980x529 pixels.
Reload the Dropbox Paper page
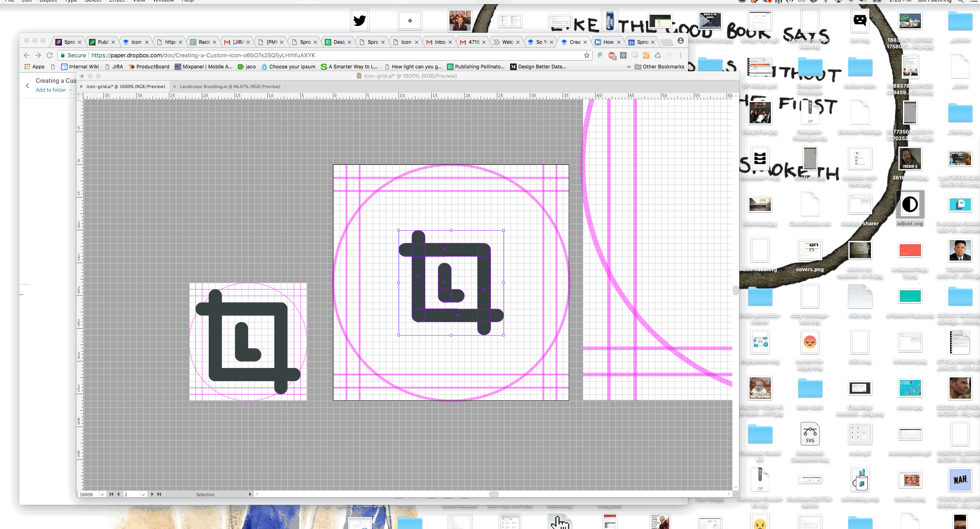click(50, 55)
